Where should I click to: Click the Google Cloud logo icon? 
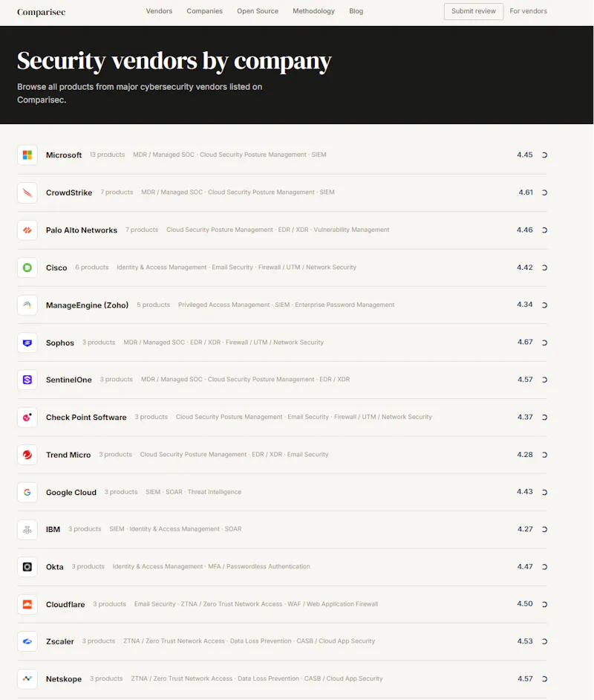[27, 492]
